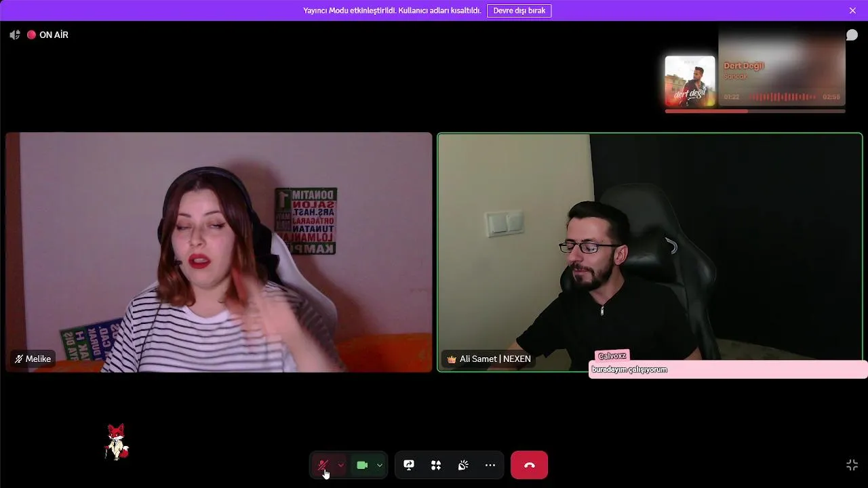Click the Dert Değil album cover
Viewport: 868px width, 488px height.
[x=690, y=81]
